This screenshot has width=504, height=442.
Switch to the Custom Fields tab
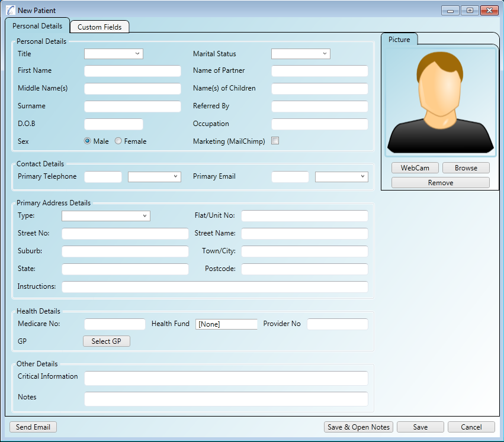pos(99,27)
